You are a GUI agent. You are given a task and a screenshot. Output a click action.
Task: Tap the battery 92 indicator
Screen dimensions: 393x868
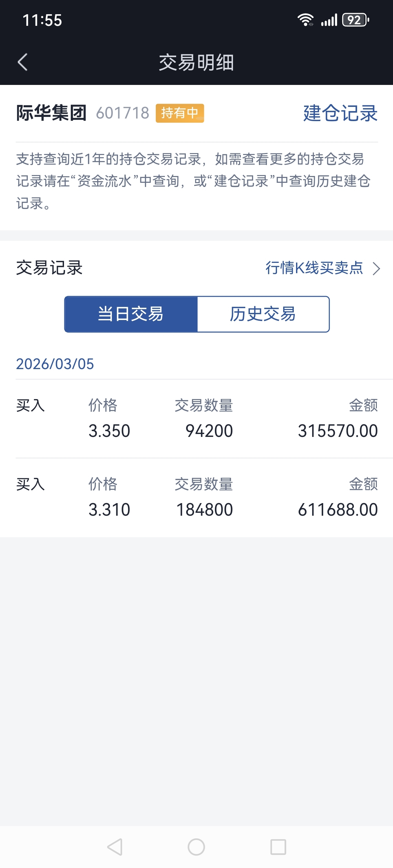point(356,20)
